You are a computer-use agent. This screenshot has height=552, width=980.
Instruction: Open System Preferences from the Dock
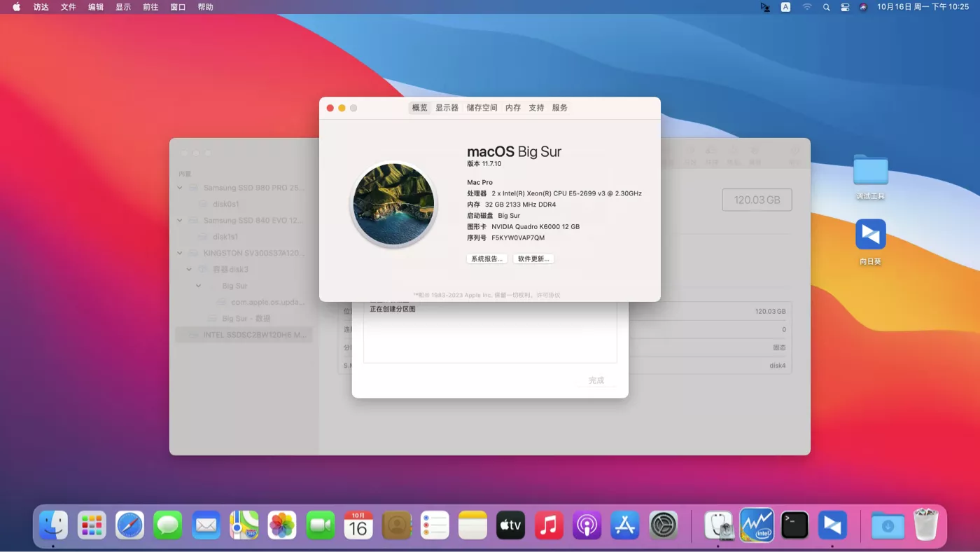(663, 524)
